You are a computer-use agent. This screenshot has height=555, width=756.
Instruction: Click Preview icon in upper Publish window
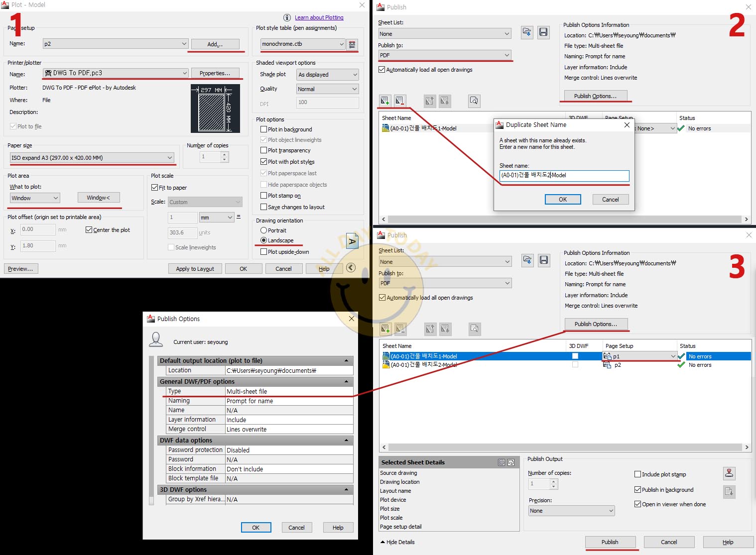[474, 101]
